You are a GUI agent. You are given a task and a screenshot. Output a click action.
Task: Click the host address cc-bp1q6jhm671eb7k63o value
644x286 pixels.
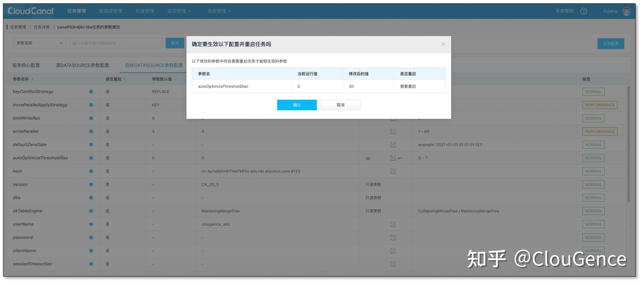[x=251, y=171]
